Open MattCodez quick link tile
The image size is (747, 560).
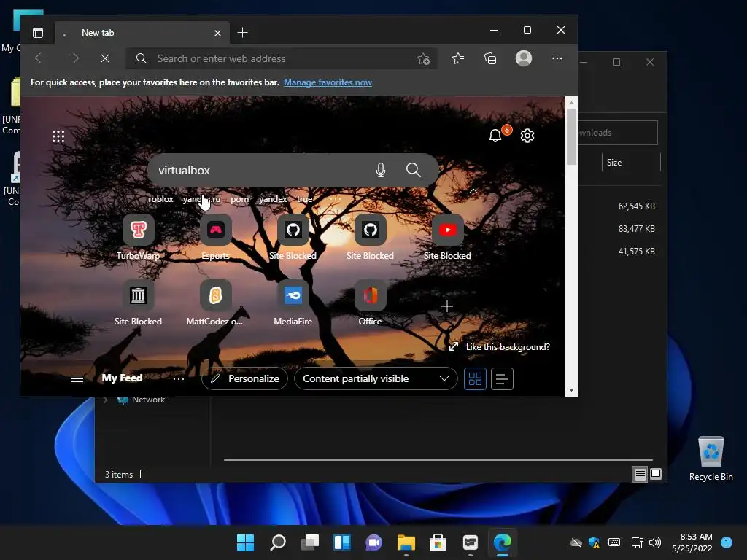pos(215,303)
